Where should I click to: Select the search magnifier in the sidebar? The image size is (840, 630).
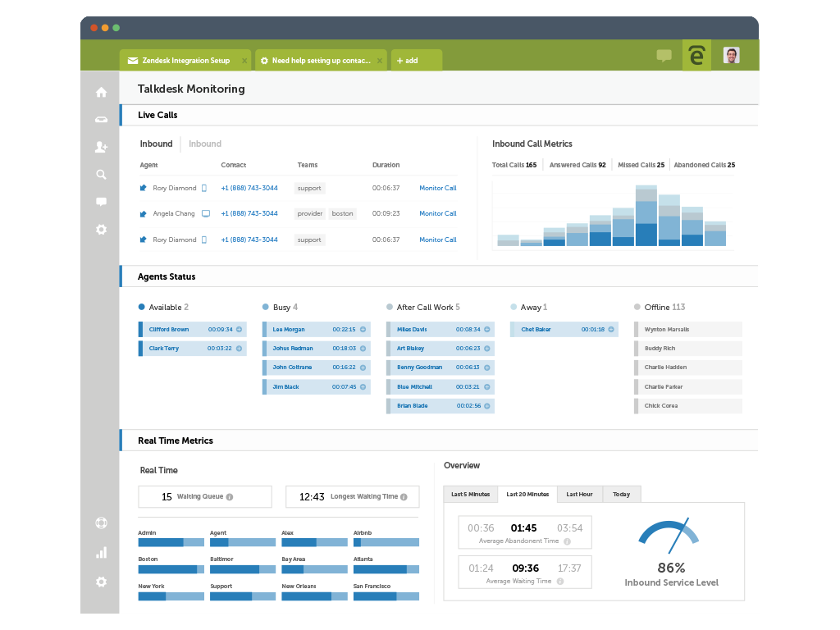[101, 175]
